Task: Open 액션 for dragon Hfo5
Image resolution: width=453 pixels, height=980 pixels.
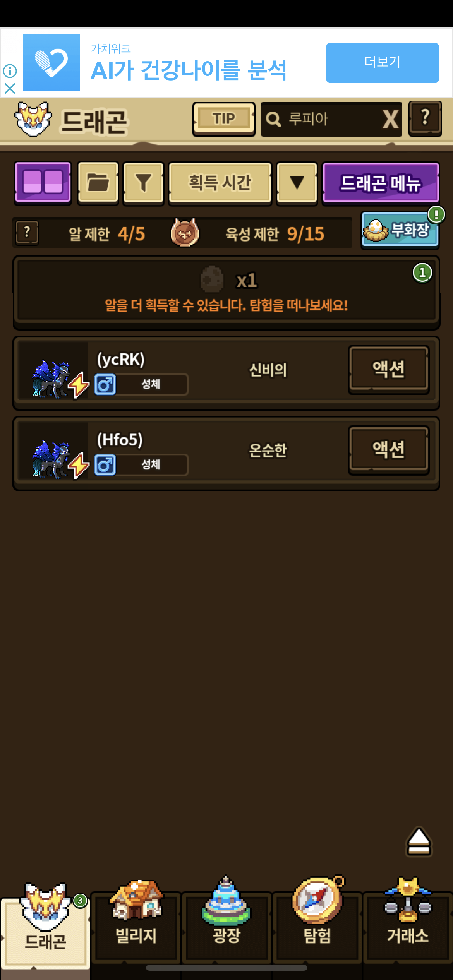Action: pyautogui.click(x=389, y=450)
